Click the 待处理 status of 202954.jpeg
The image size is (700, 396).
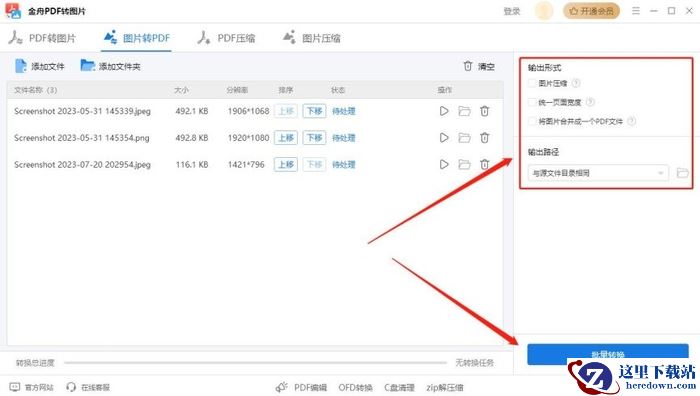pos(343,164)
